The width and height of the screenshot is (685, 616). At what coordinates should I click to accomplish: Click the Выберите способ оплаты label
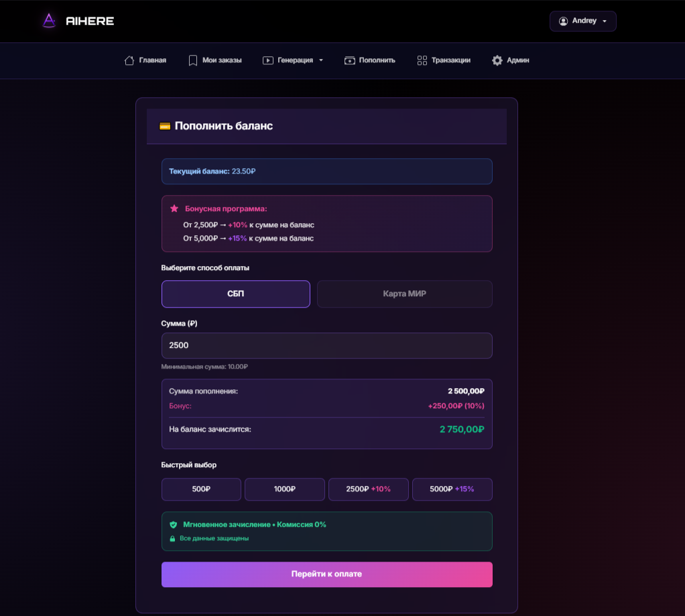pos(205,268)
